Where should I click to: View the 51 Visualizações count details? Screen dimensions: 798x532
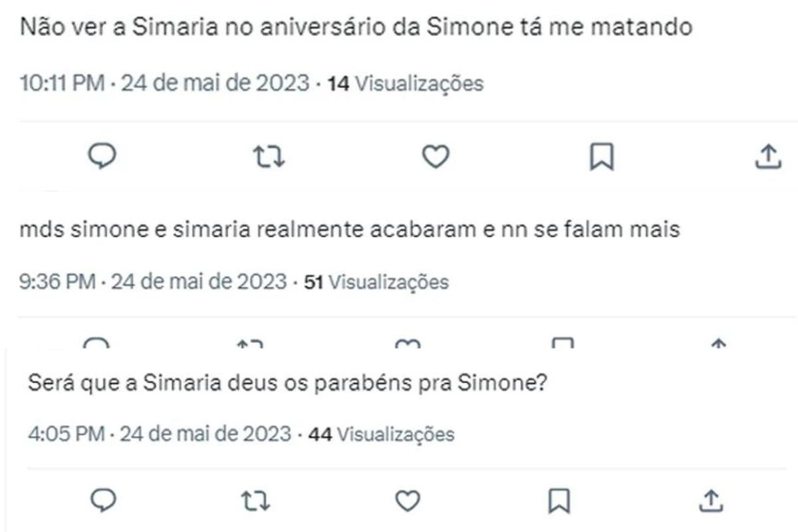tap(376, 282)
